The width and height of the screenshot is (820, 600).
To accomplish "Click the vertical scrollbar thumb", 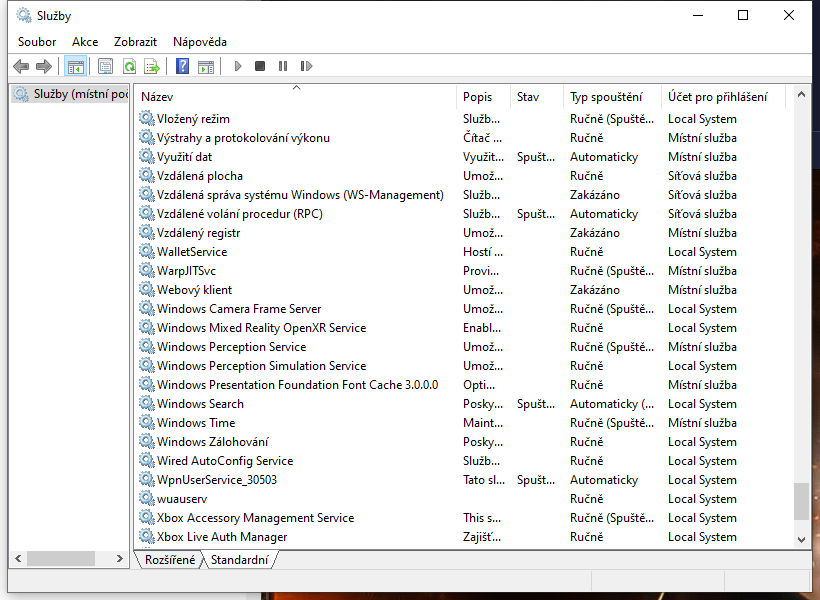I will (801, 501).
